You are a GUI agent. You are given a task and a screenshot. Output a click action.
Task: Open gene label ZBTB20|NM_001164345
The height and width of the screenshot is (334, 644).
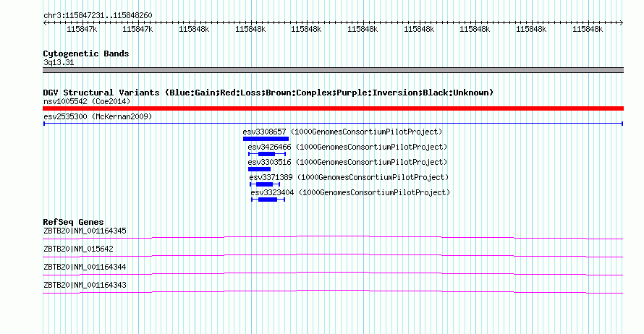pyautogui.click(x=85, y=231)
